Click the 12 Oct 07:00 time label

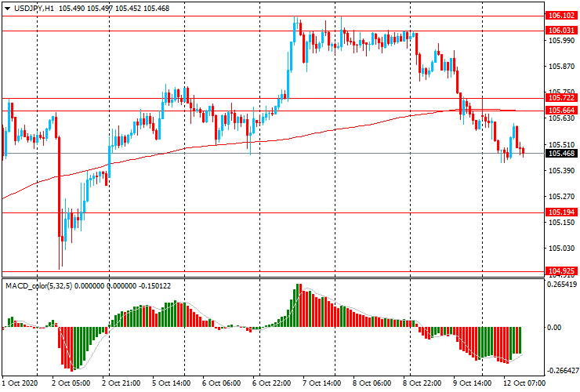[x=524, y=383]
